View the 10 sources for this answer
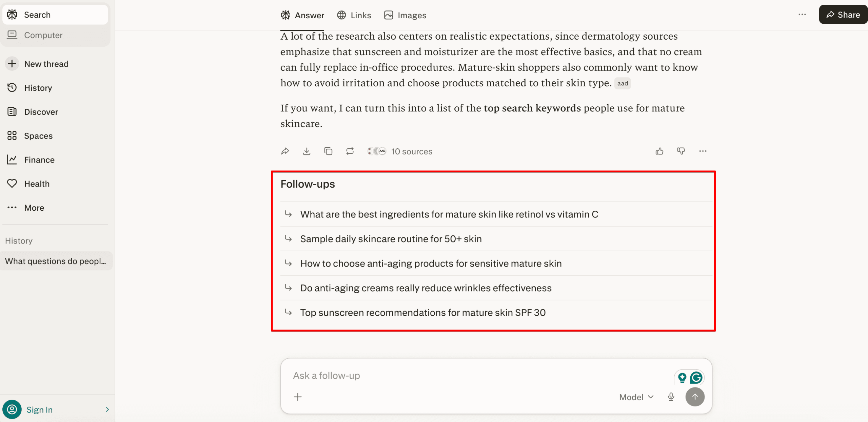 pos(400,151)
